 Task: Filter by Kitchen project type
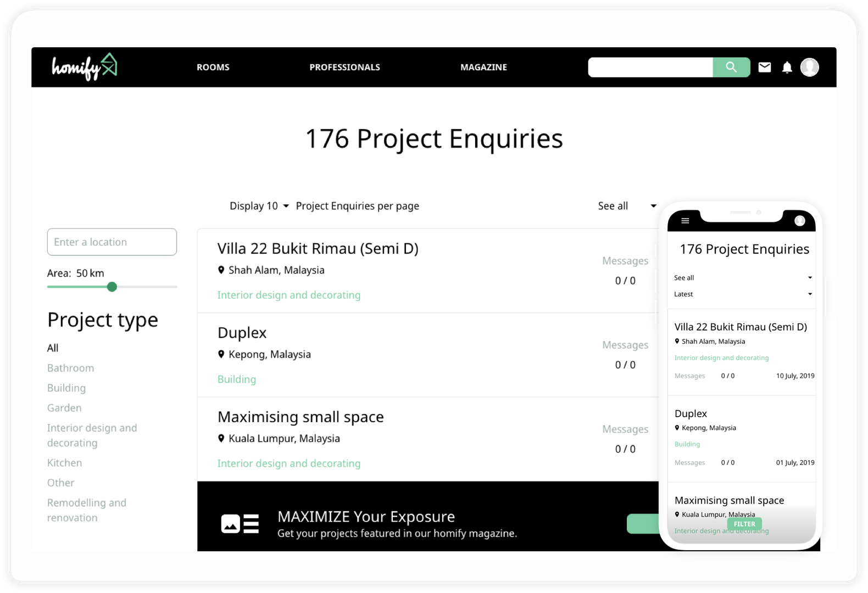[64, 463]
